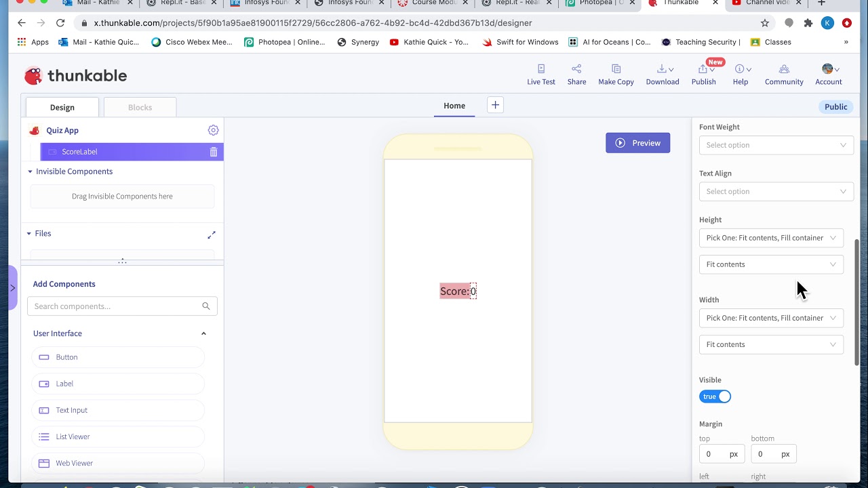The height and width of the screenshot is (488, 868).
Task: Click the Preview button
Action: click(x=637, y=143)
